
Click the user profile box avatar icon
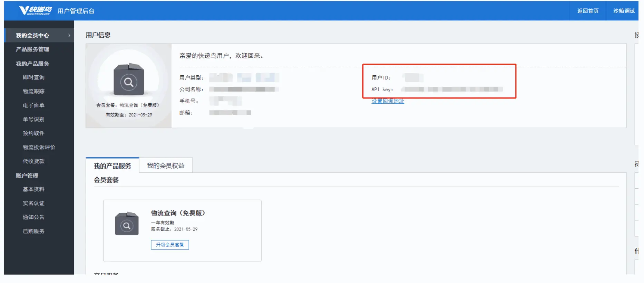(x=128, y=80)
